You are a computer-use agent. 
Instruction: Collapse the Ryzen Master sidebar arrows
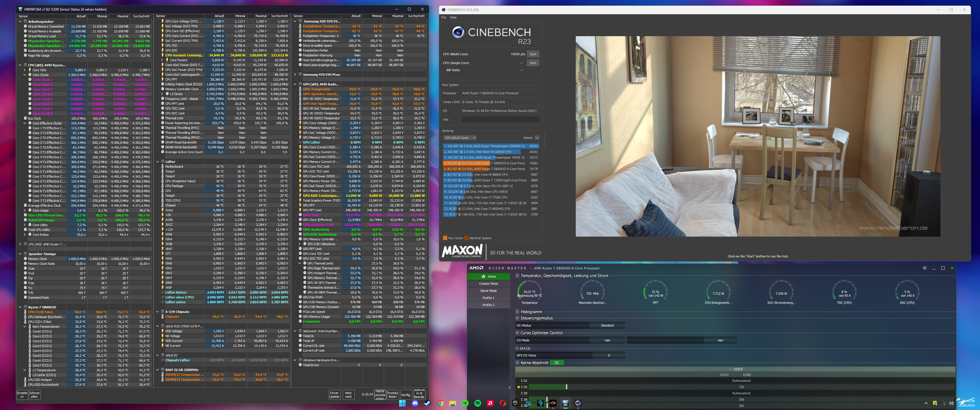pos(510,388)
